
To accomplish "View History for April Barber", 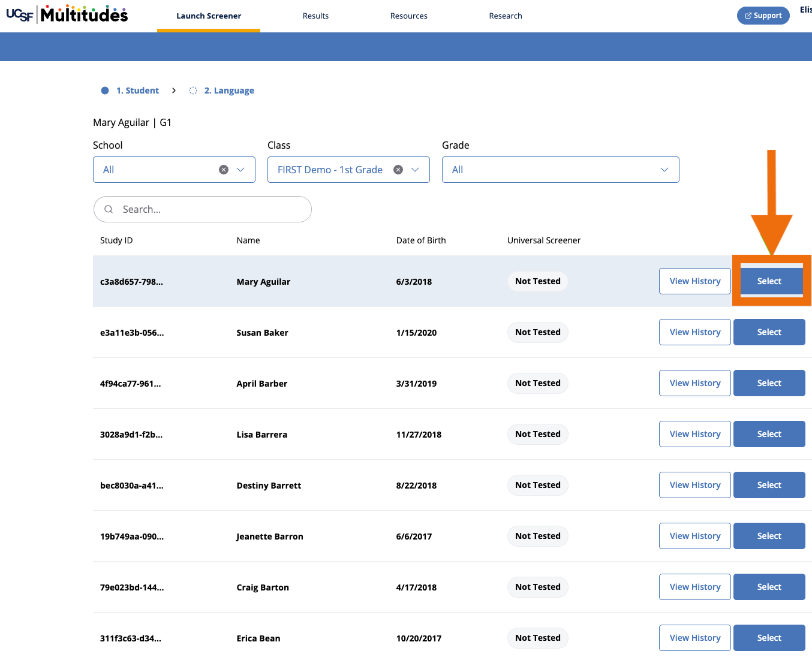I will (x=695, y=383).
